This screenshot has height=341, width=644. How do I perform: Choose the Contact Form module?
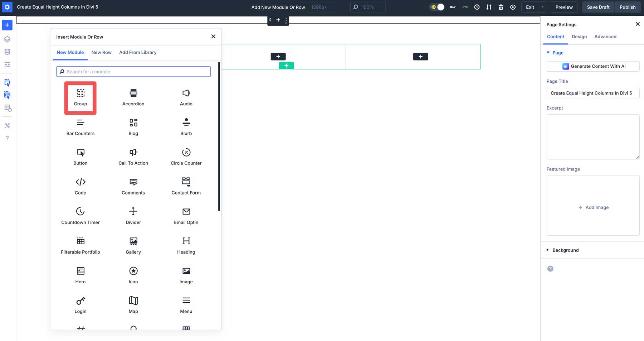186,186
